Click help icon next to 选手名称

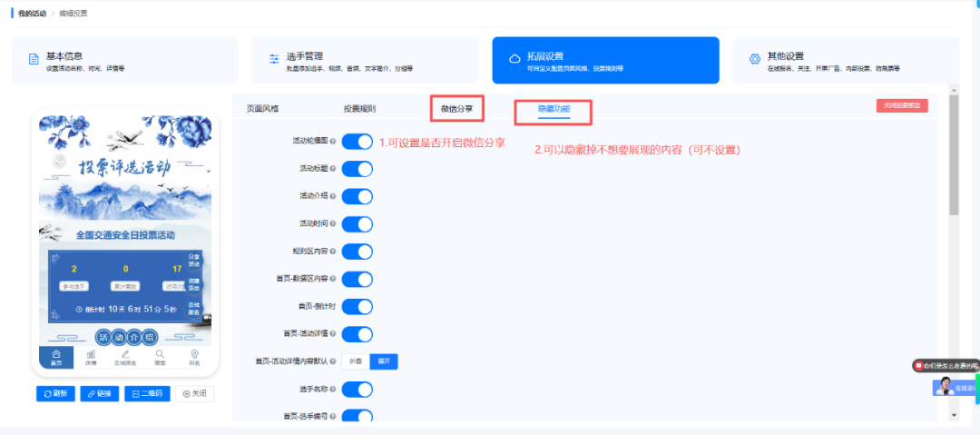click(x=333, y=390)
